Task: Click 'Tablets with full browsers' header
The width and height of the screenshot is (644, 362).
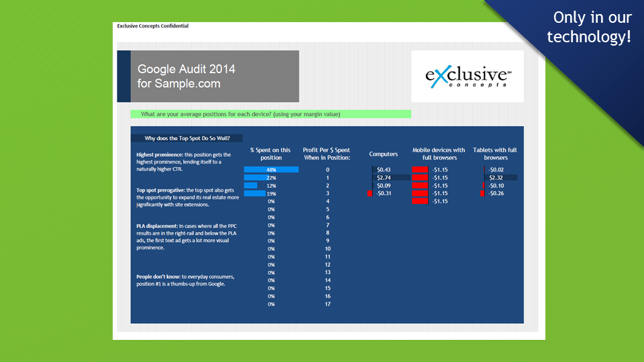Action: click(495, 154)
